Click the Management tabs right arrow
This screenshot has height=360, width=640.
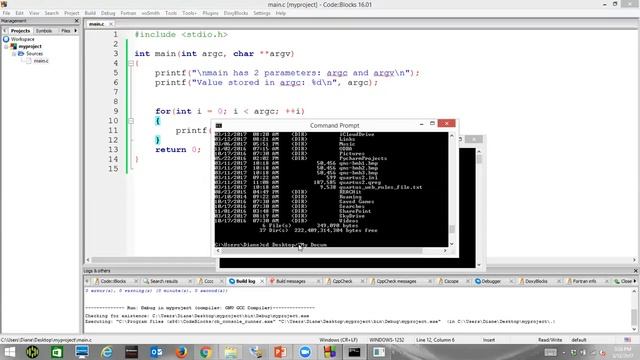76,31
